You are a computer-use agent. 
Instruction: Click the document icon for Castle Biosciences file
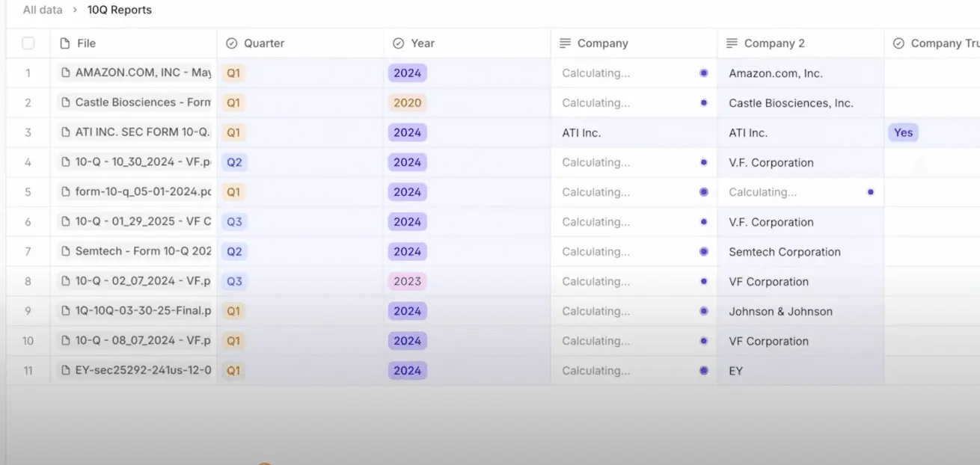click(x=66, y=102)
